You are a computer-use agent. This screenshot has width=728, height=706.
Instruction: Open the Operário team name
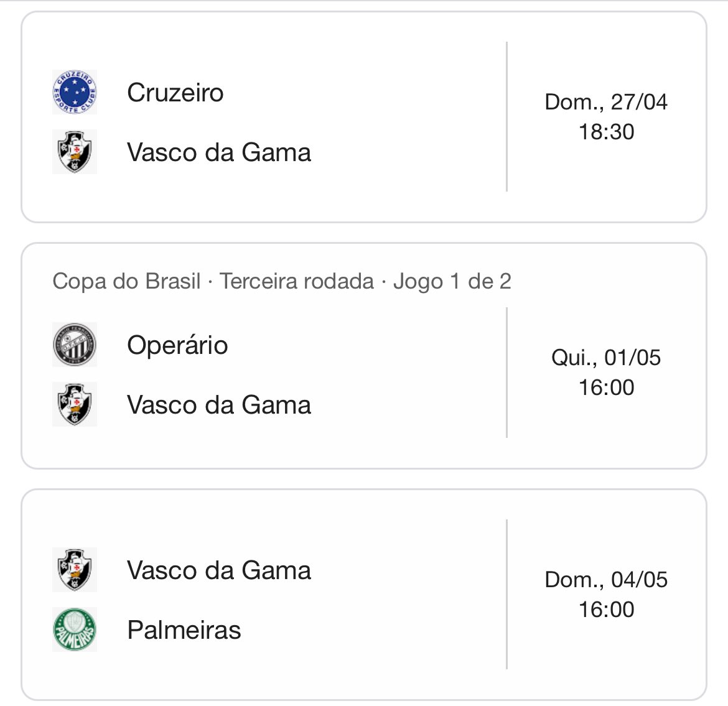177,345
